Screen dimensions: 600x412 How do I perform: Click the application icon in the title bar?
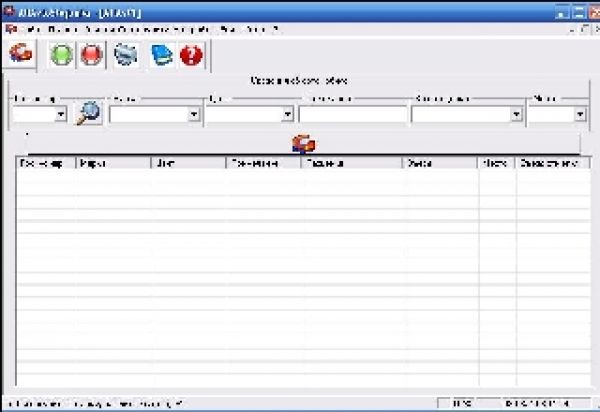coord(9,11)
